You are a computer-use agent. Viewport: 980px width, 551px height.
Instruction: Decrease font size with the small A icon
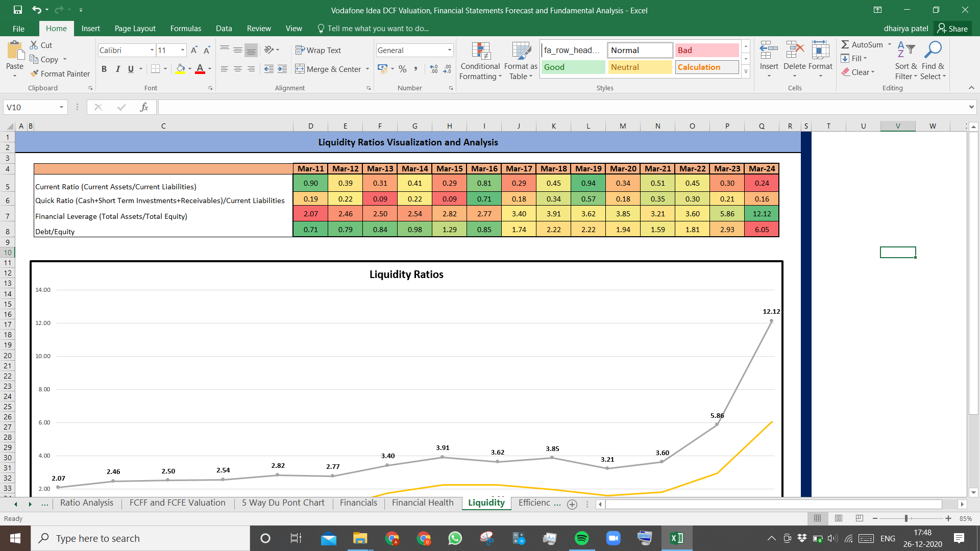click(x=207, y=50)
